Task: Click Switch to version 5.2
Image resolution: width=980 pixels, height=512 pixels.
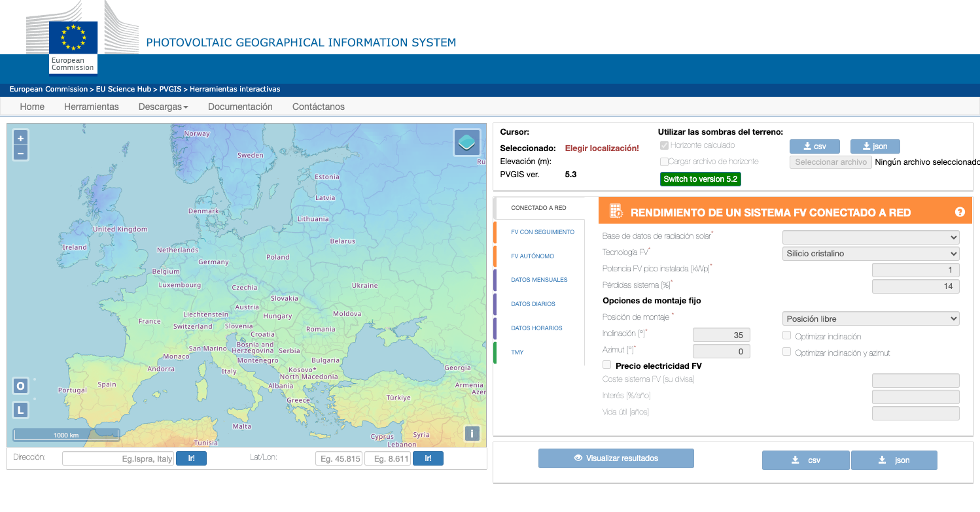Action: [x=700, y=179]
